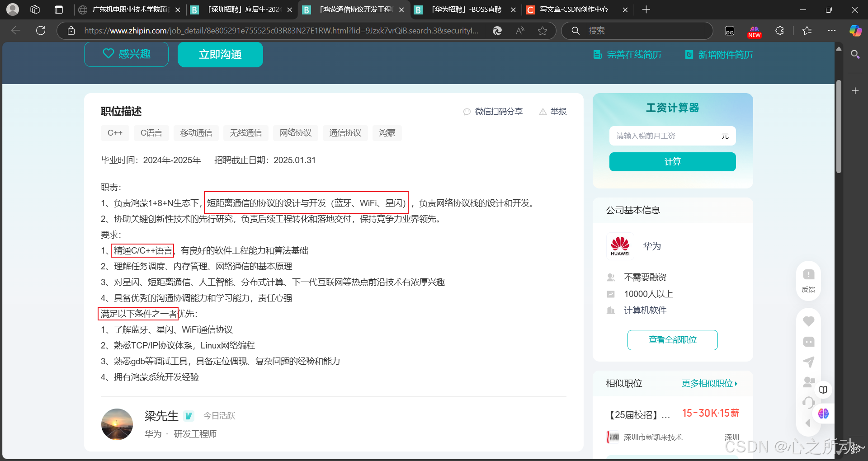Click the colorful brain AI floating icon
Image resolution: width=868 pixels, height=461 pixels.
[823, 413]
